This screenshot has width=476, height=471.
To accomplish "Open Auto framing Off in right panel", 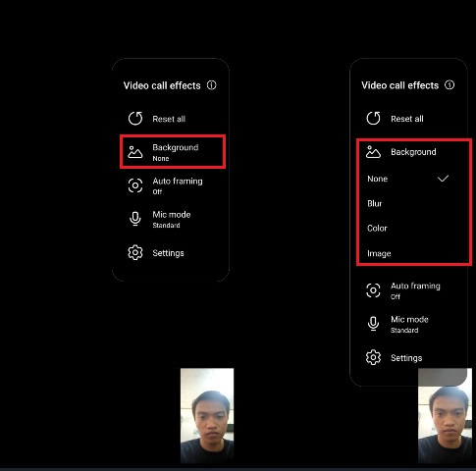I will coord(409,290).
